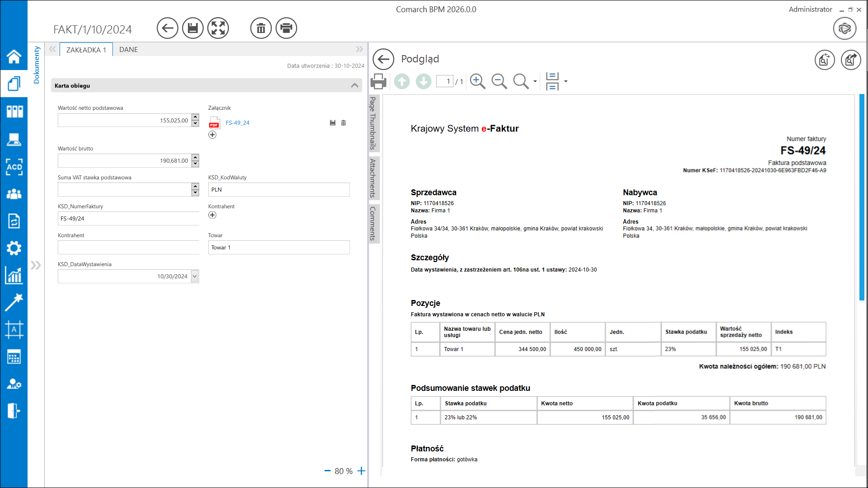Zoom out of the invoice preview
The height and width of the screenshot is (488, 868).
[499, 81]
